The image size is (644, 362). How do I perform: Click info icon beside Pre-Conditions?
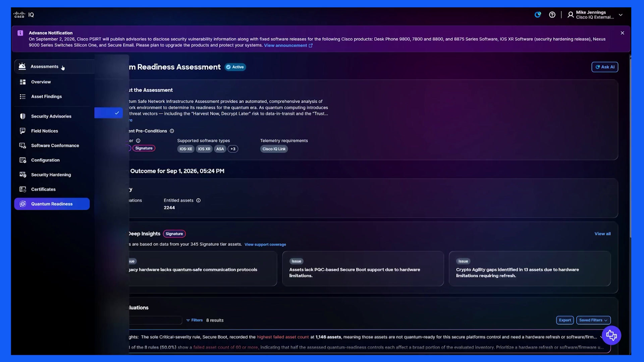172,131
